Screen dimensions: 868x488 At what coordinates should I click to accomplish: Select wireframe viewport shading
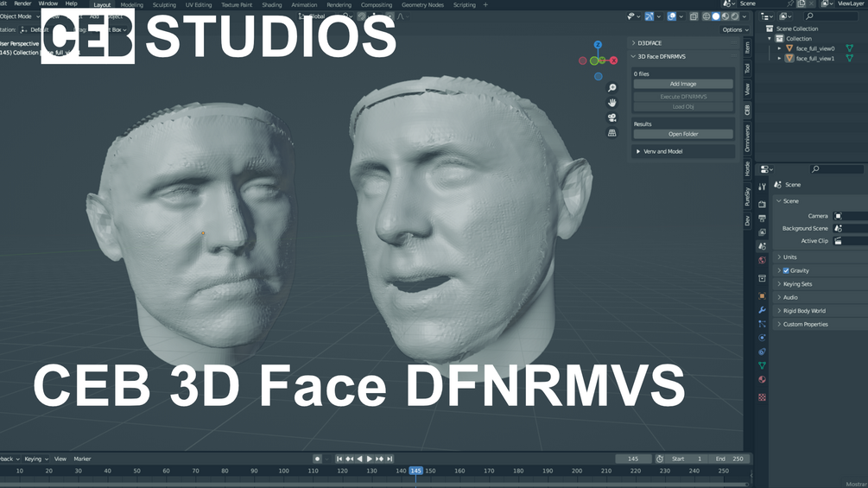click(x=706, y=16)
